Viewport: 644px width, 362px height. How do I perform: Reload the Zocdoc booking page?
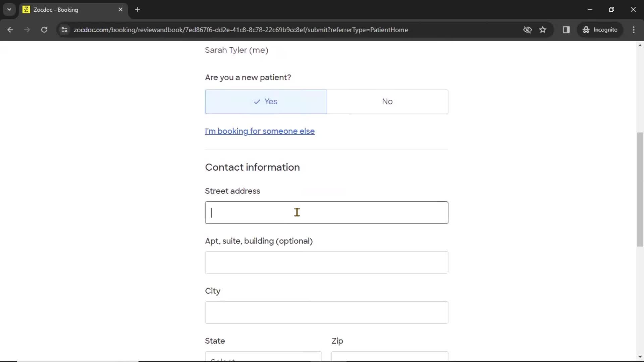coord(44,30)
